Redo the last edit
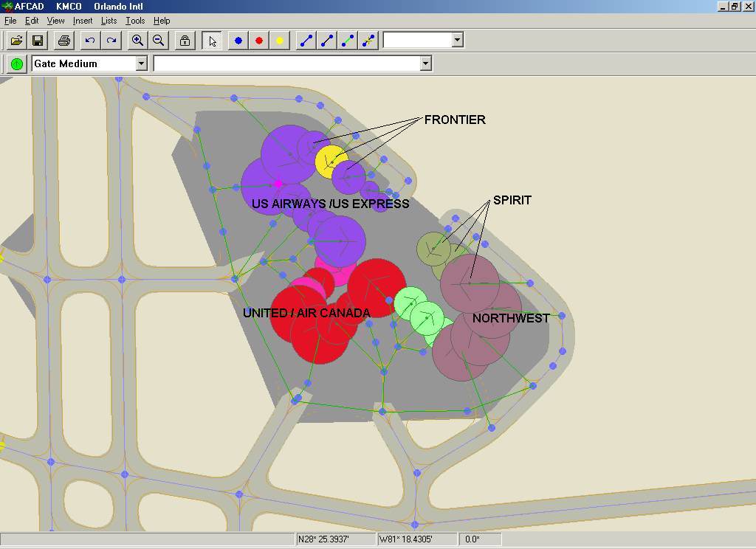The width and height of the screenshot is (756, 549). (111, 41)
